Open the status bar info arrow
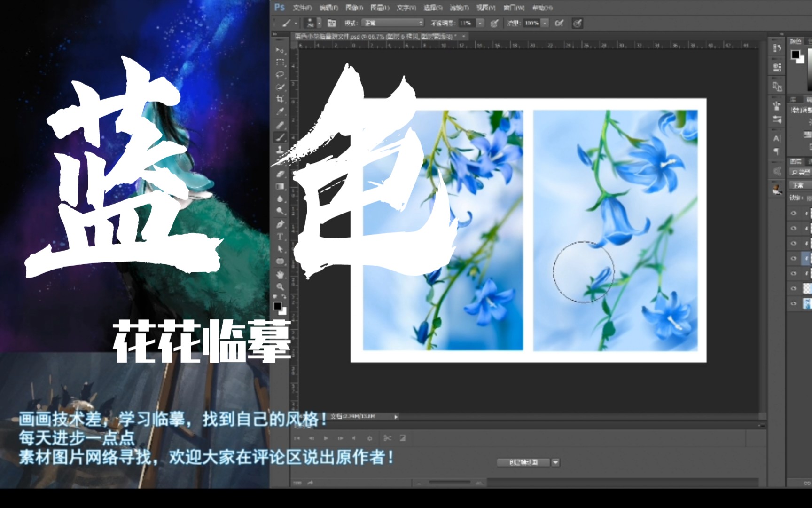The width and height of the screenshot is (812, 508). (396, 417)
